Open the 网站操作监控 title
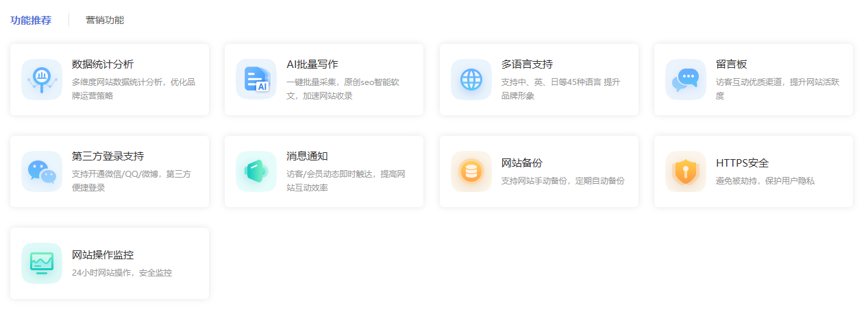Screen dimensions: 868x323 pyautogui.click(x=103, y=255)
